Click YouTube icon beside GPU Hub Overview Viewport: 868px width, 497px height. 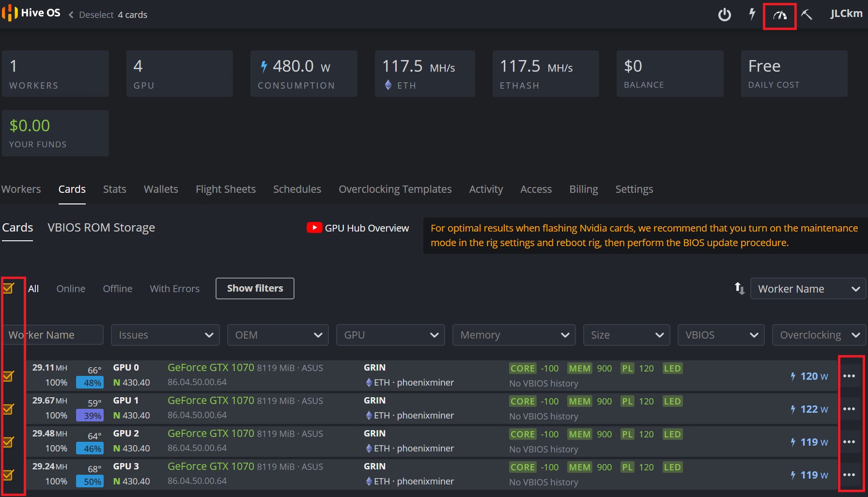[x=314, y=228]
